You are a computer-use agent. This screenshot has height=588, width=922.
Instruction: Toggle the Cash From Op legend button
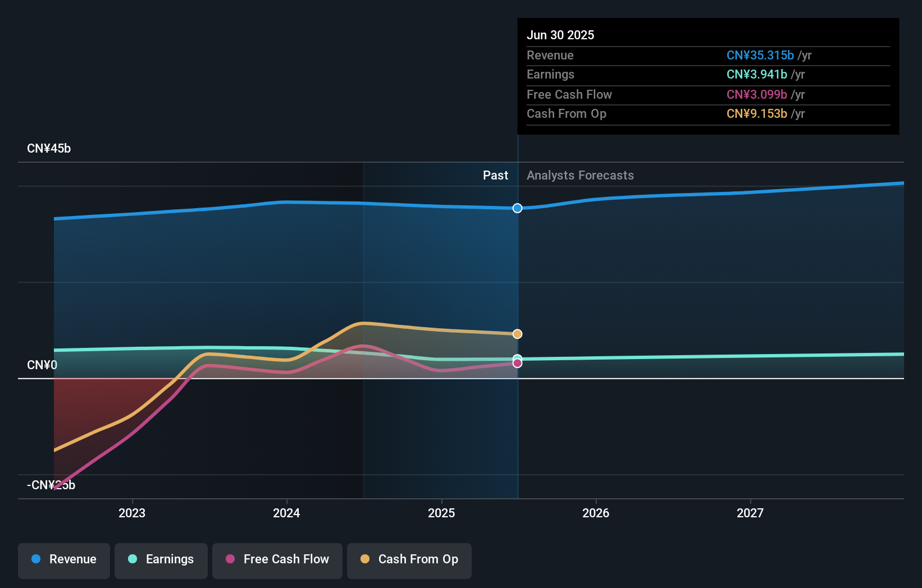tap(409, 561)
